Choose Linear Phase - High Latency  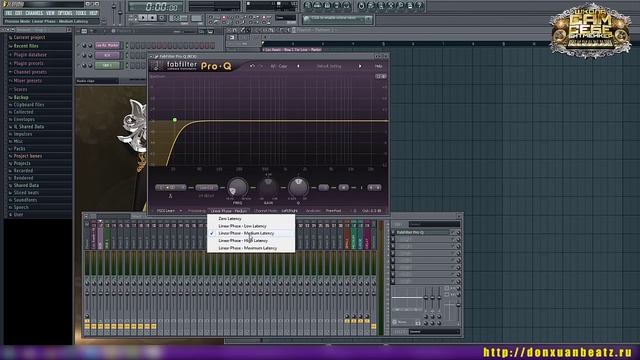click(243, 241)
